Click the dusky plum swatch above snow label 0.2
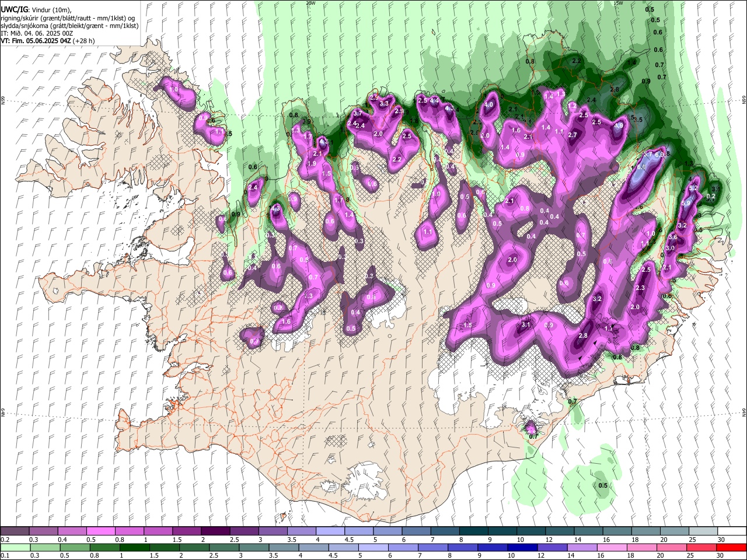The width and height of the screenshot is (747, 560). point(15,531)
